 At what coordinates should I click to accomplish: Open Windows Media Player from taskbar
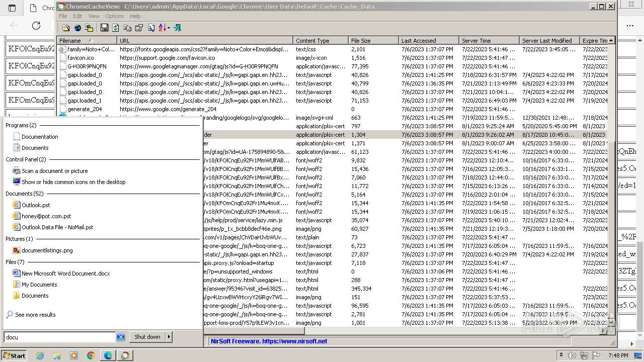pyautogui.click(x=74, y=355)
